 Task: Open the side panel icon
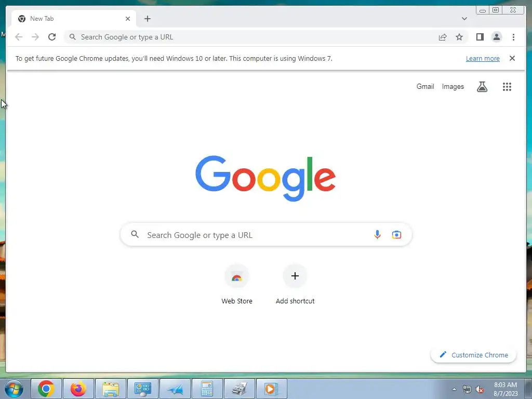click(x=480, y=37)
